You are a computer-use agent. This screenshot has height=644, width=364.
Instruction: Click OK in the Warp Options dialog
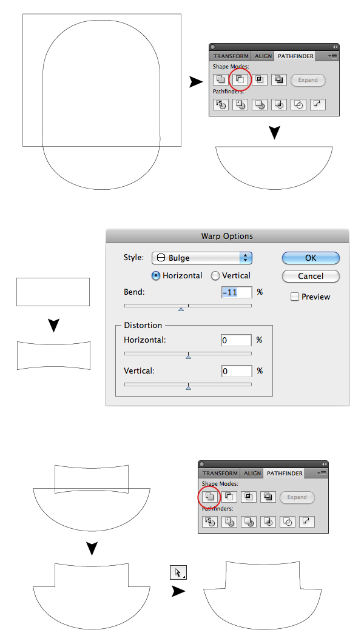[x=311, y=258]
